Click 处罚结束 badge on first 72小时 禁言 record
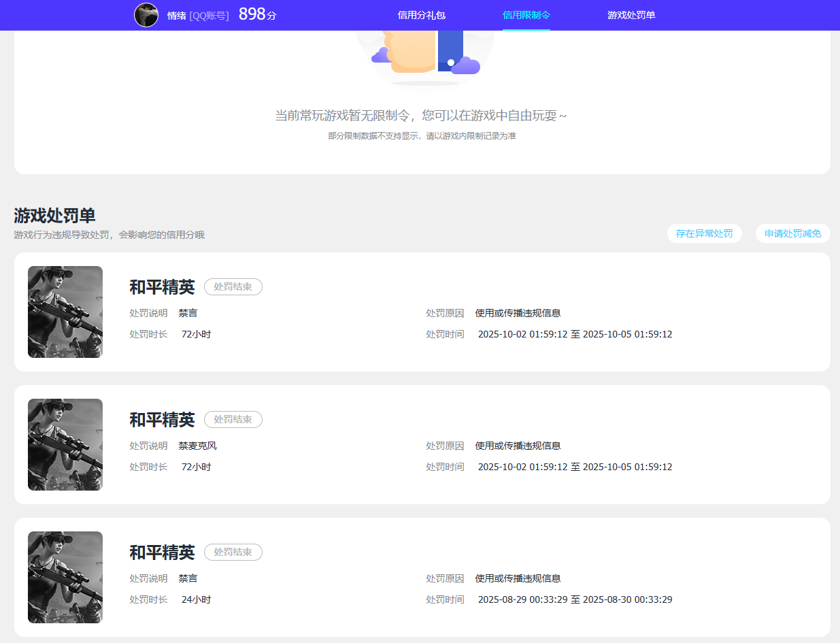 click(233, 287)
